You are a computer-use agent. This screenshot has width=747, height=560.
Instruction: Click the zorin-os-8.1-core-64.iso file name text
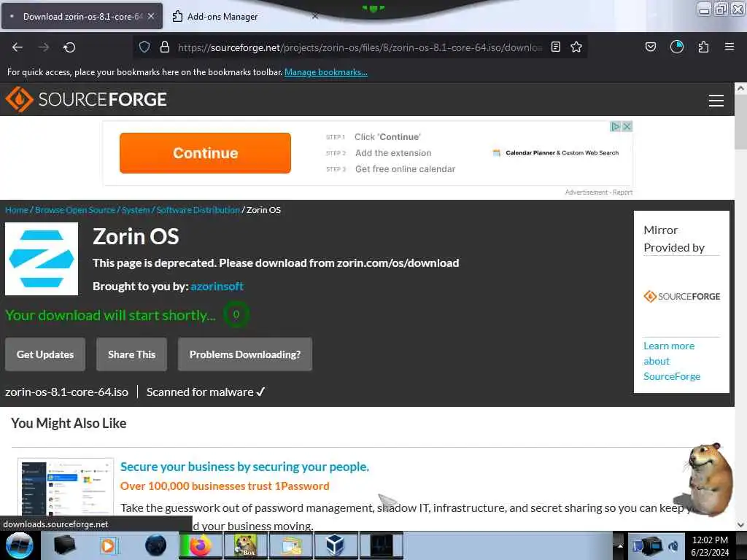click(66, 392)
